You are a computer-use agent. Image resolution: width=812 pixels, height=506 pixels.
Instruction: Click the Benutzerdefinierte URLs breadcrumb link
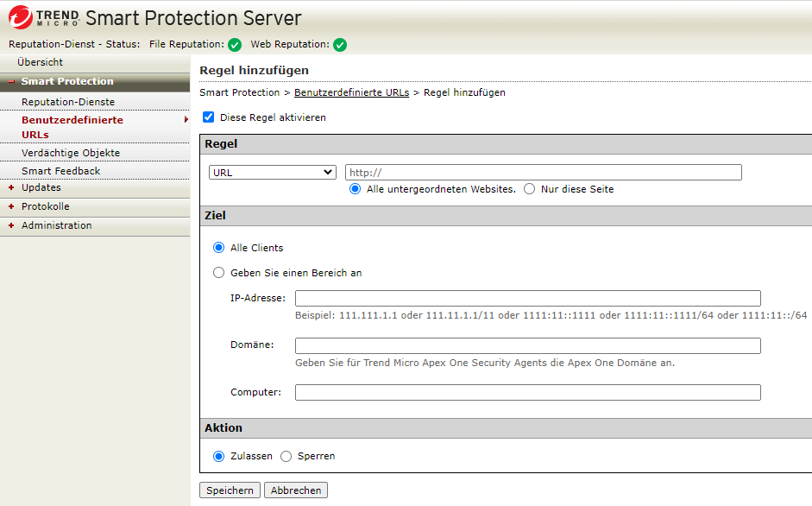351,92
